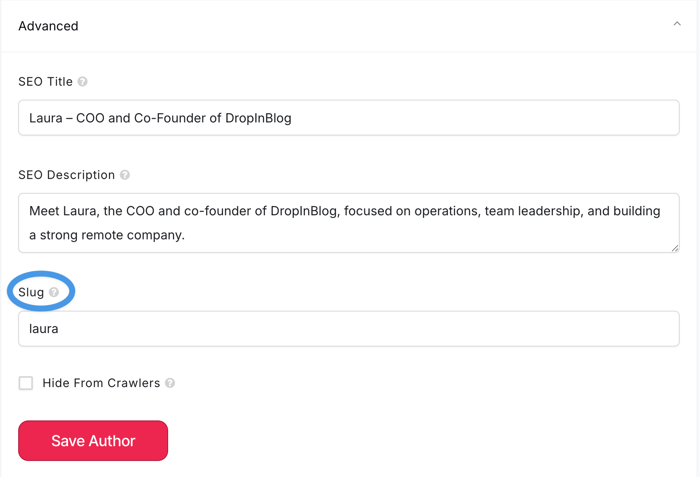
Task: Click the SEO Title field label
Action: (46, 82)
